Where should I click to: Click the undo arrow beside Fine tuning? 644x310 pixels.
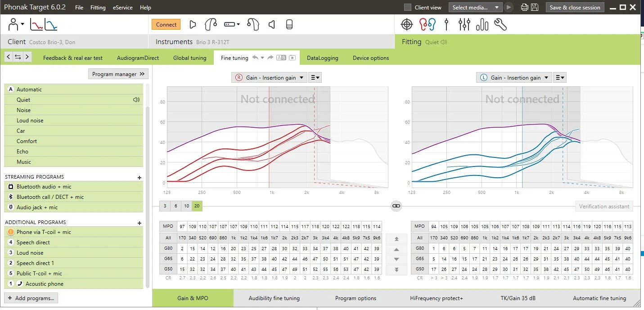tap(255, 58)
